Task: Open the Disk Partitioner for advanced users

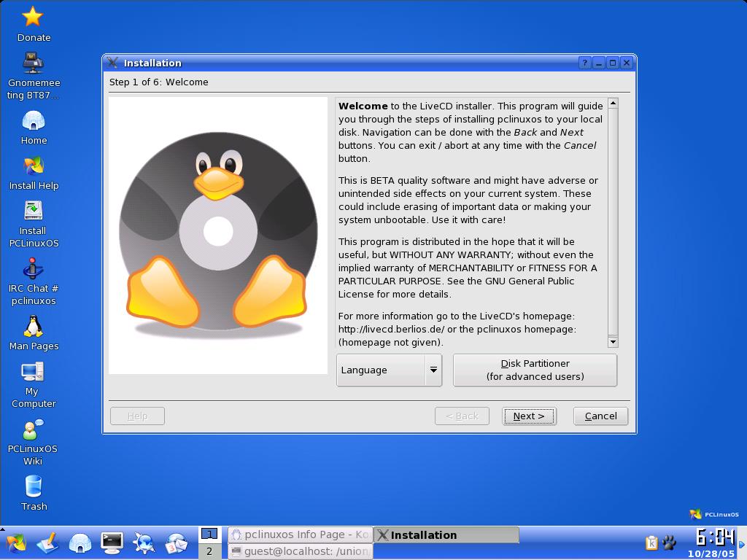Action: 535,370
